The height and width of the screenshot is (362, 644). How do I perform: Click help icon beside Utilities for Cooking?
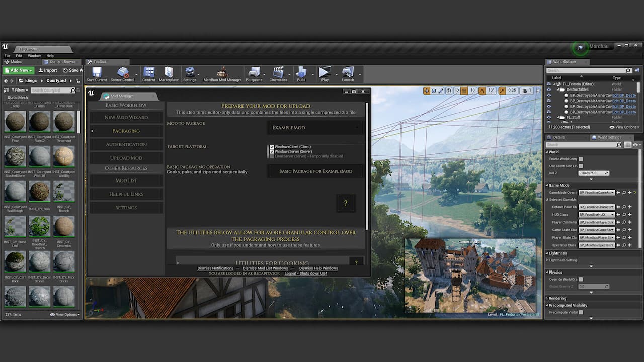pyautogui.click(x=356, y=262)
